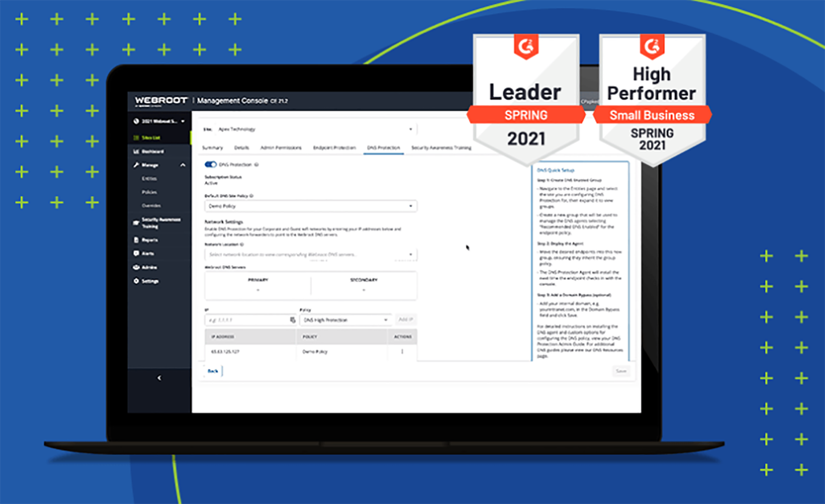825x504 pixels.
Task: Toggle the DNS Protection switch
Action: 211,164
